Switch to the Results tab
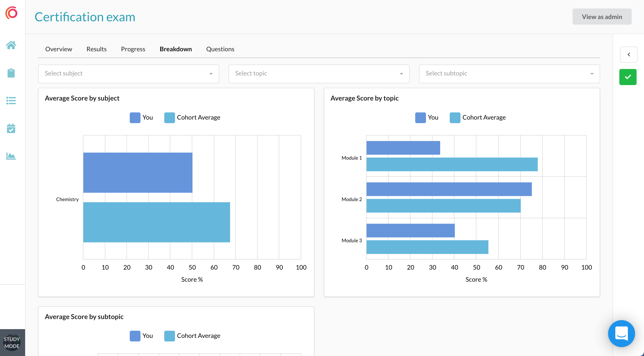Viewport: 644px width, 356px height. pos(97,49)
